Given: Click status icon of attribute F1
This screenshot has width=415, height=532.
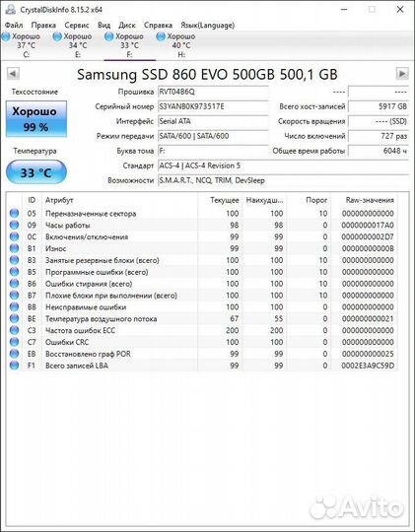Looking at the screenshot, I should tap(14, 366).
